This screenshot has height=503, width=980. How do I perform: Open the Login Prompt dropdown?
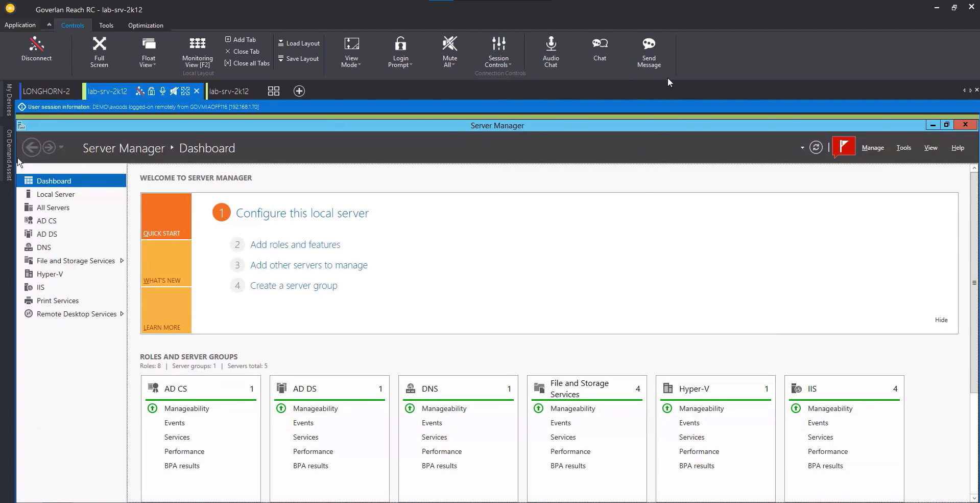[400, 52]
